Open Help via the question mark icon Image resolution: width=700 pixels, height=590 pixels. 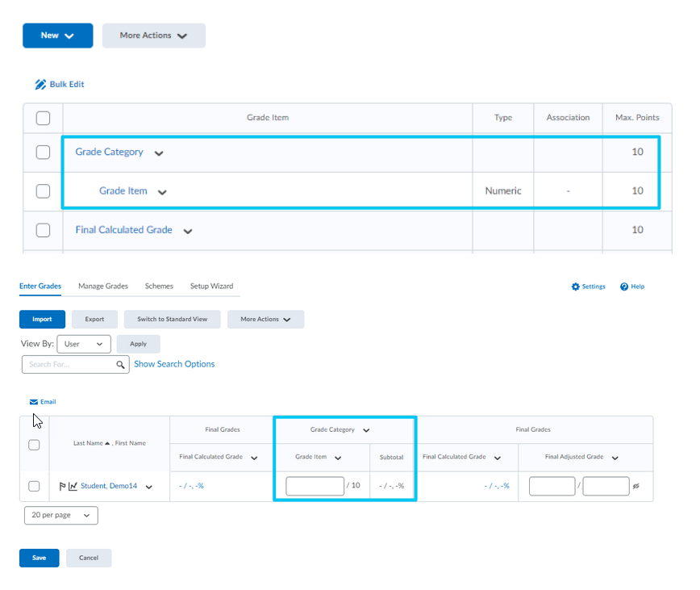[x=624, y=287]
